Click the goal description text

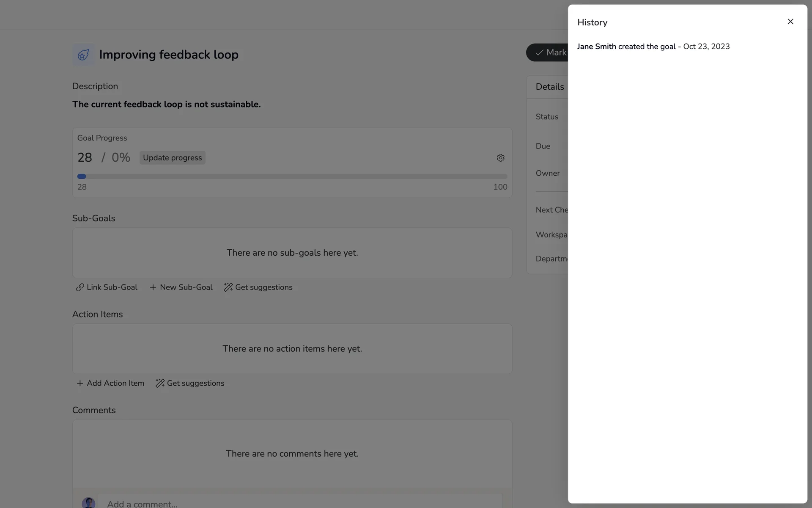[166, 105]
